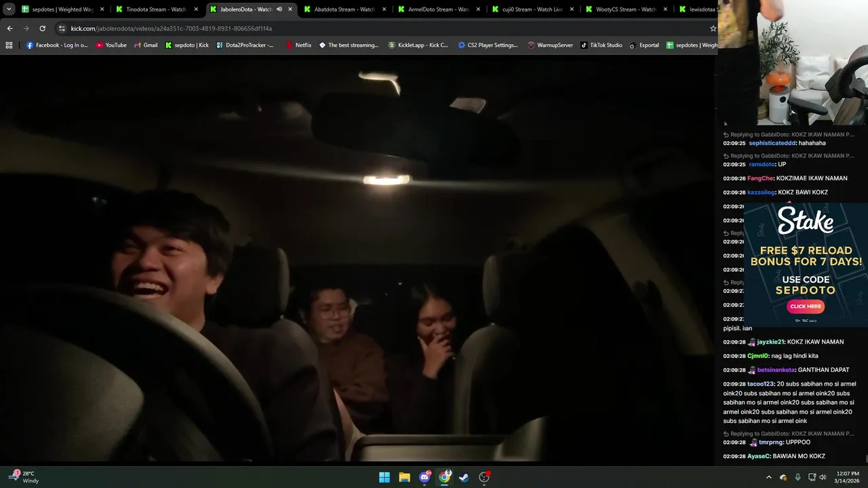
Task: Open the YouTube bookmark
Action: [111, 45]
